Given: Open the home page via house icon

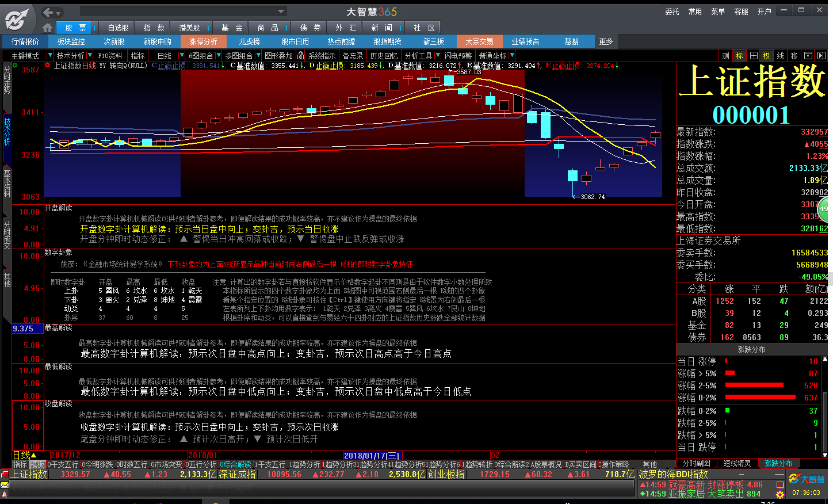Looking at the screenshot, I should [48, 28].
